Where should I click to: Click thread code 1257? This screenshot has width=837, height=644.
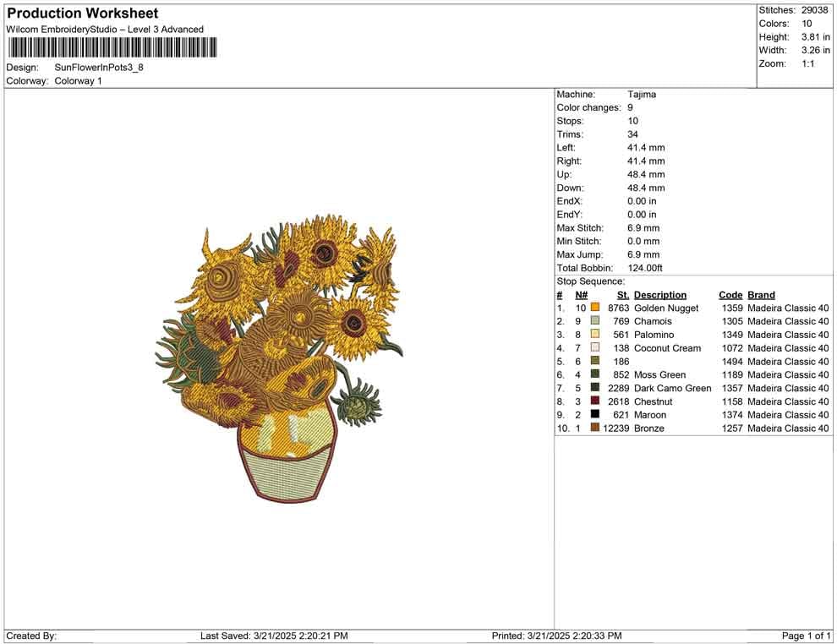[732, 428]
